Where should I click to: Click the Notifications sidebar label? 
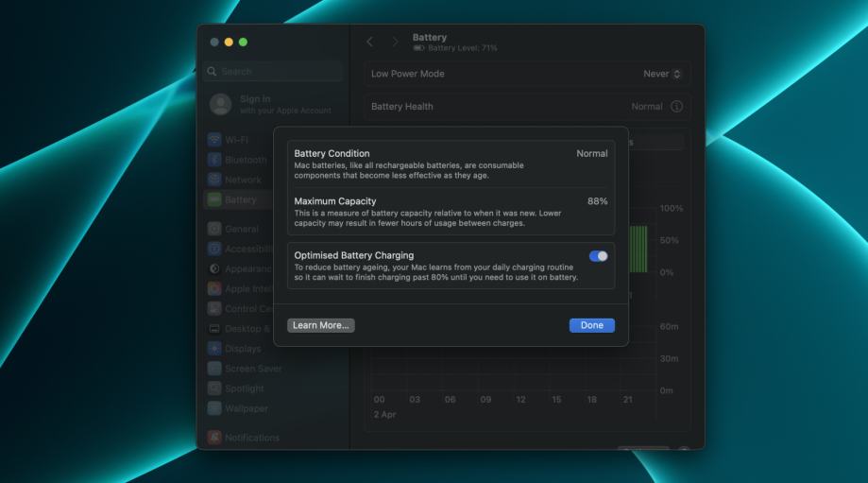click(x=252, y=438)
